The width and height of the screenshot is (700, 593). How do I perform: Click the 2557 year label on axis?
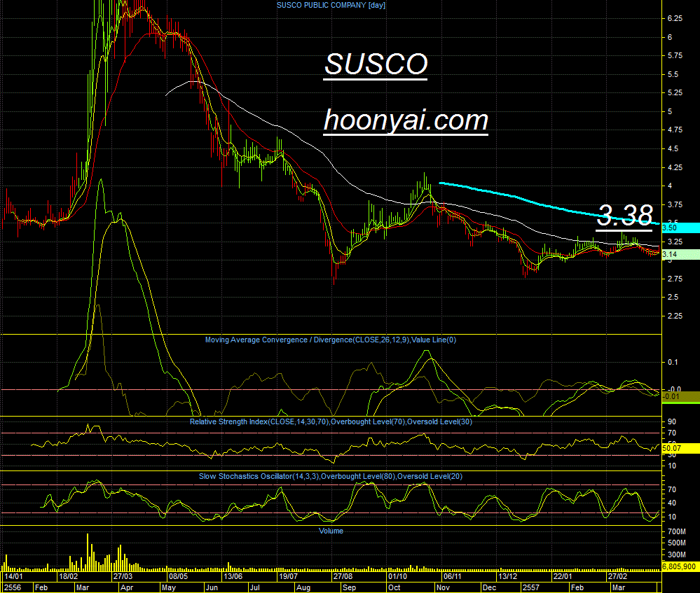pyautogui.click(x=531, y=587)
